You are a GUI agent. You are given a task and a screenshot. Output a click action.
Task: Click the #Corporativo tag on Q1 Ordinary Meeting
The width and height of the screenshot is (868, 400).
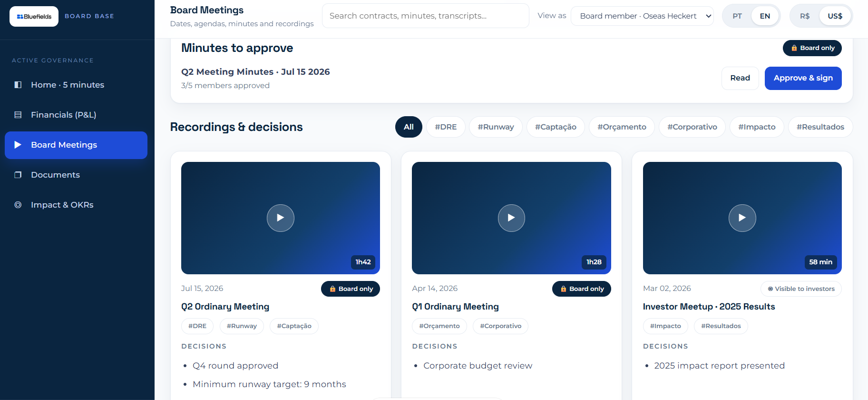(500, 326)
